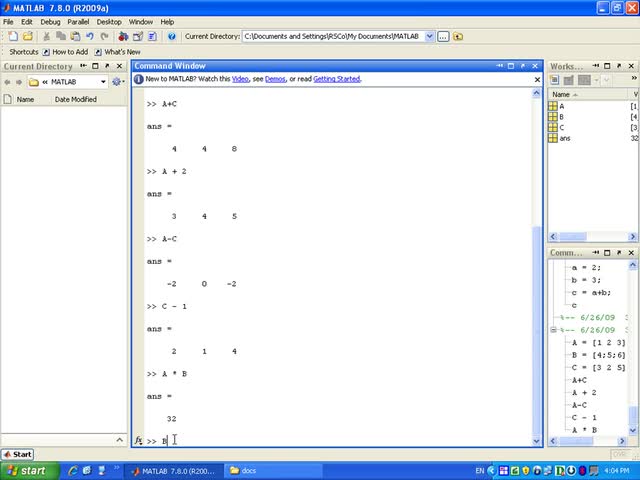The width and height of the screenshot is (640, 480).
Task: Sort by Date Modified column
Action: (76, 99)
